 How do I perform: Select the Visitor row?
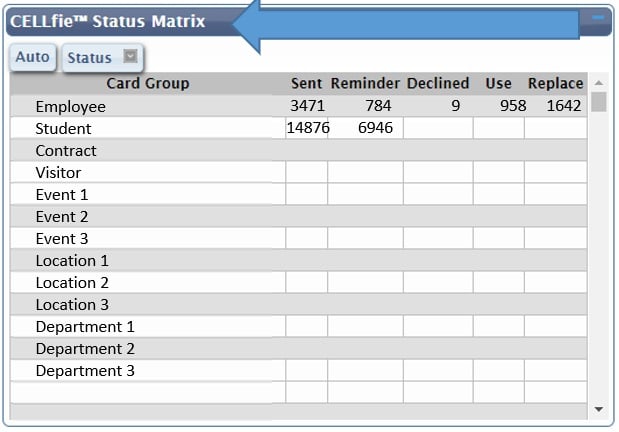(x=298, y=173)
